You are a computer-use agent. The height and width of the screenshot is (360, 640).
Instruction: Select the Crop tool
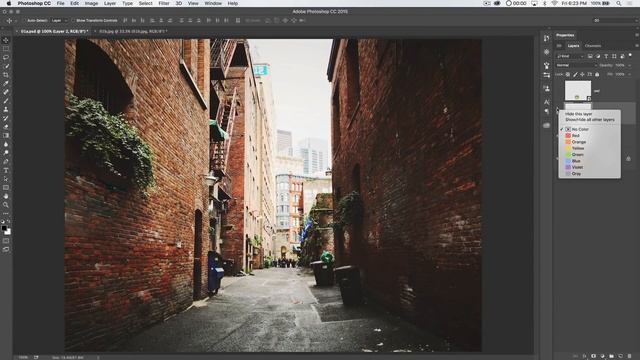[x=6, y=75]
